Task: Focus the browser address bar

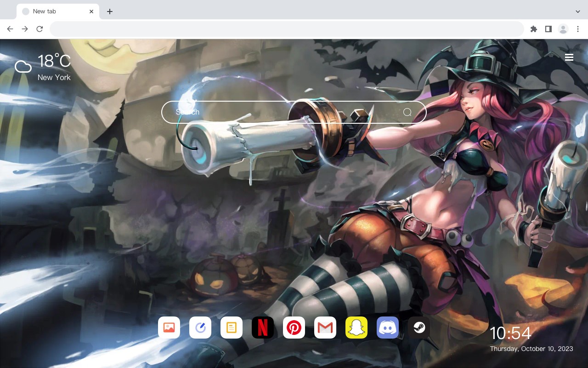Action: click(287, 29)
